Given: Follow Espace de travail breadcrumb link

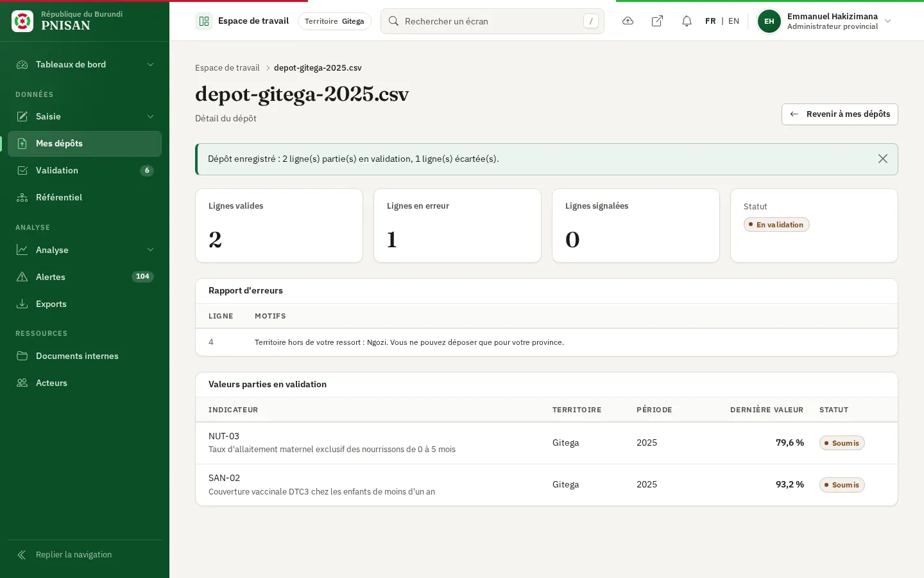Looking at the screenshot, I should 227,68.
